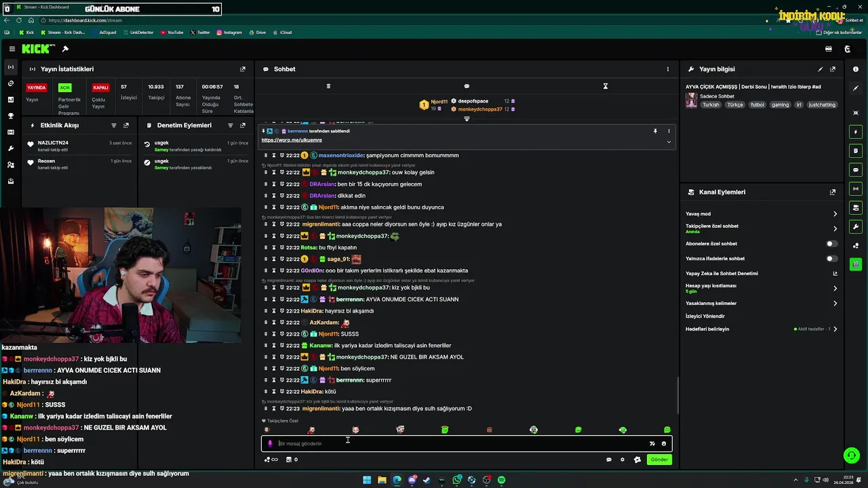Open Spotify from the Windows taskbar

click(x=501, y=480)
